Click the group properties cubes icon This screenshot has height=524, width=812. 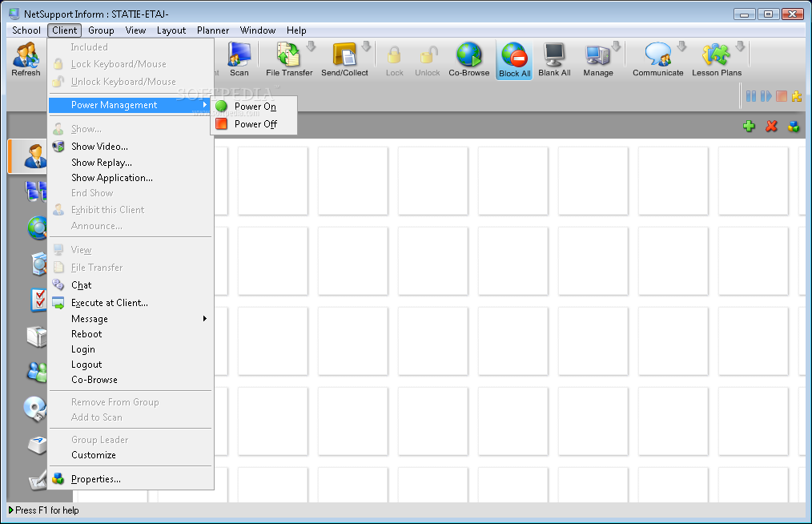[794, 126]
